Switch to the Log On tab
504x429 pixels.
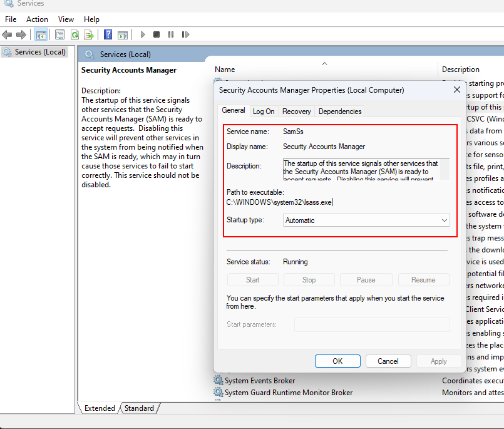point(264,111)
